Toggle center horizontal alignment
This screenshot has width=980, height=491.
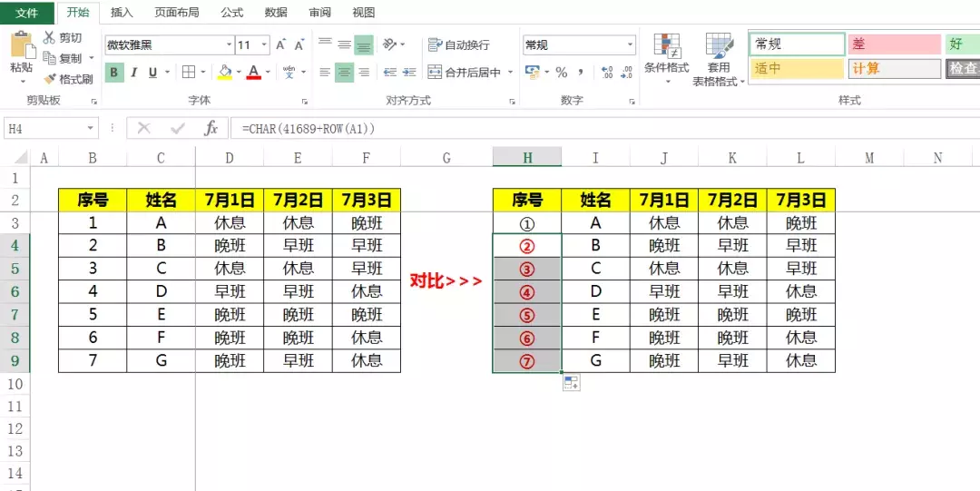(x=344, y=73)
